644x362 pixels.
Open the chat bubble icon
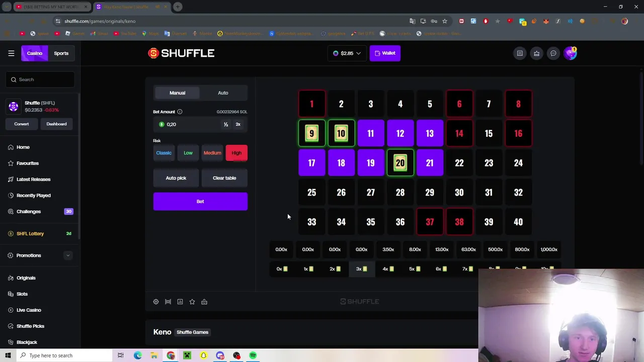click(x=553, y=53)
